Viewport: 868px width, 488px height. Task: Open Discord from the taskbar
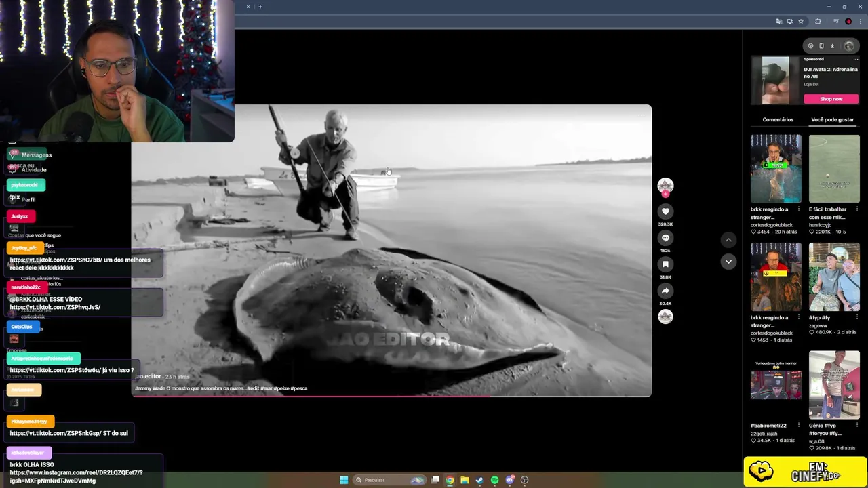(x=510, y=480)
